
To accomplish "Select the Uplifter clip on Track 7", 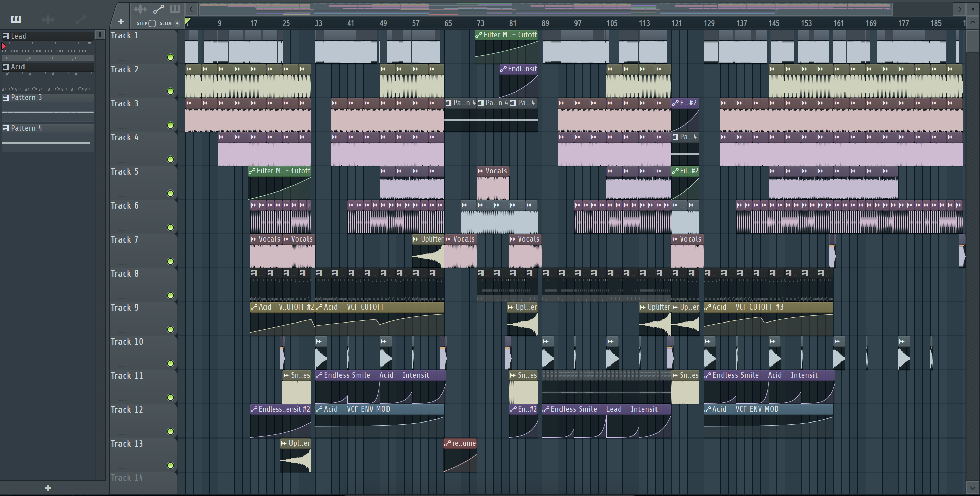I will [428, 251].
